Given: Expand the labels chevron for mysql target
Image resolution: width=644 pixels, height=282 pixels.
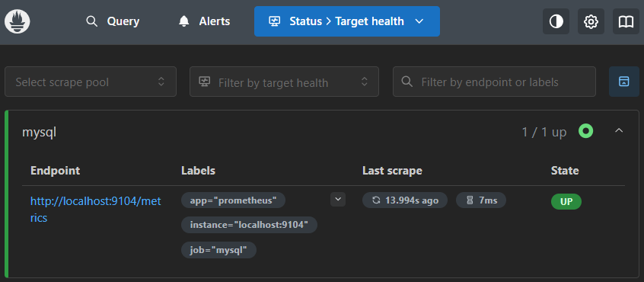Looking at the screenshot, I should (338, 200).
